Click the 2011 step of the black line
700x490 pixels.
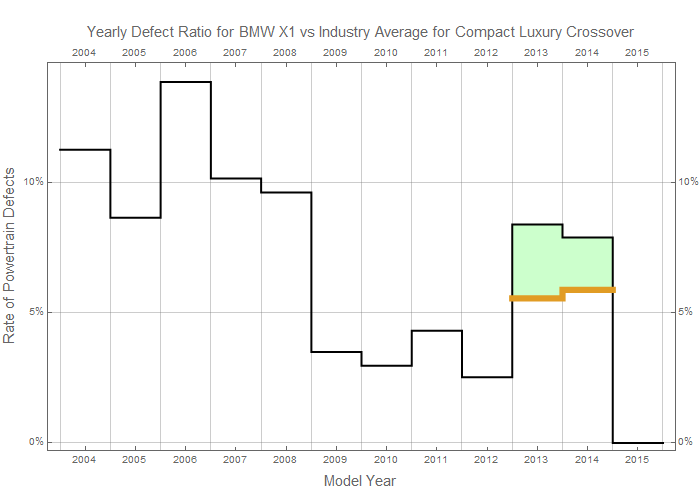[x=437, y=330]
